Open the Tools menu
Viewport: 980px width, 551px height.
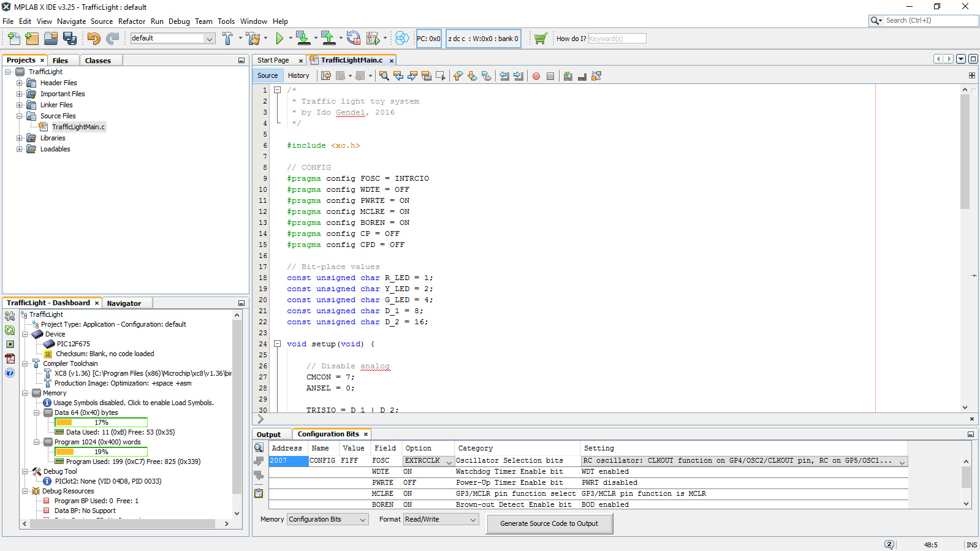tap(226, 21)
